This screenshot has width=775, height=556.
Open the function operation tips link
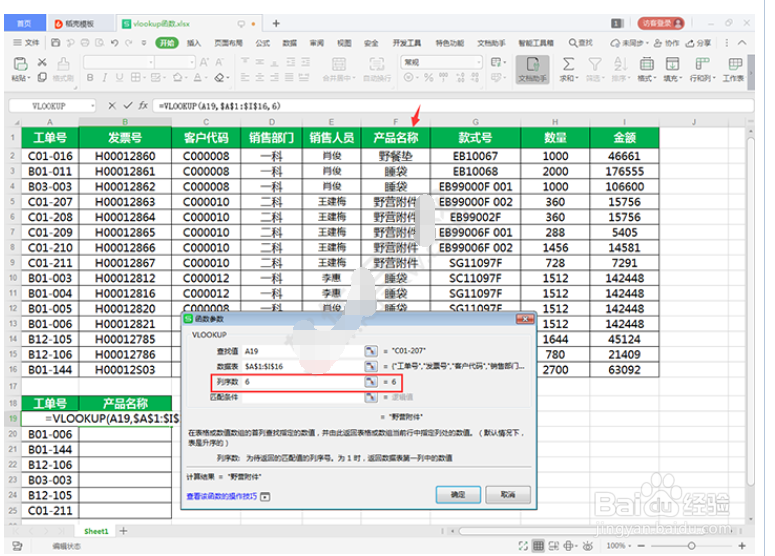click(221, 496)
